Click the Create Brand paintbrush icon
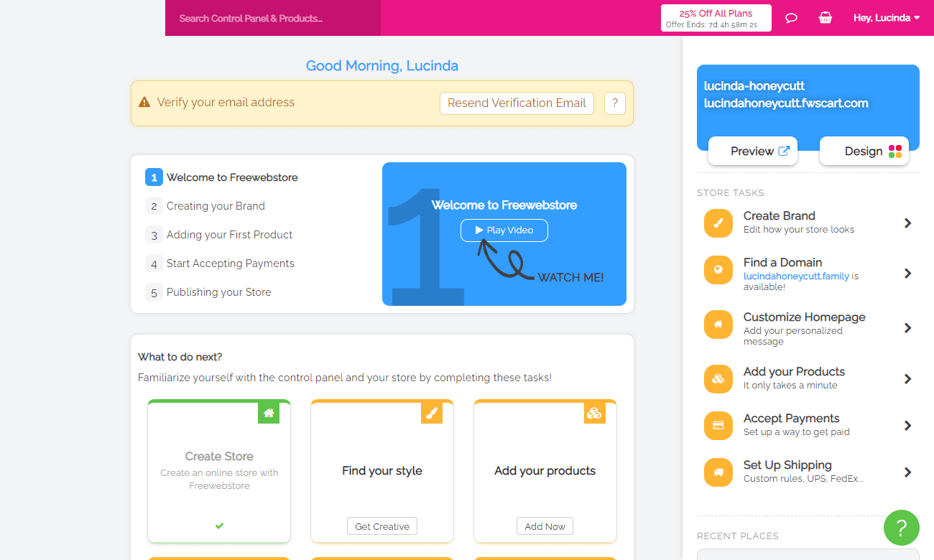 tap(718, 223)
